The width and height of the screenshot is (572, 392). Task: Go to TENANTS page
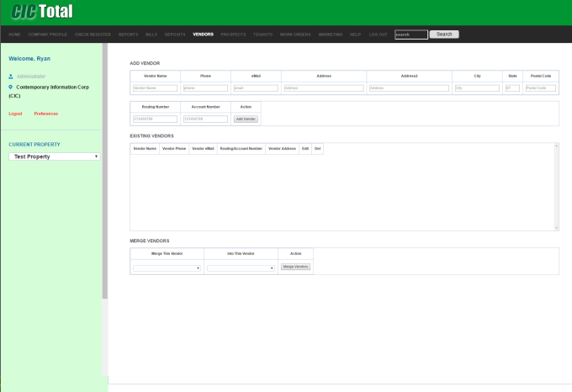pos(262,34)
